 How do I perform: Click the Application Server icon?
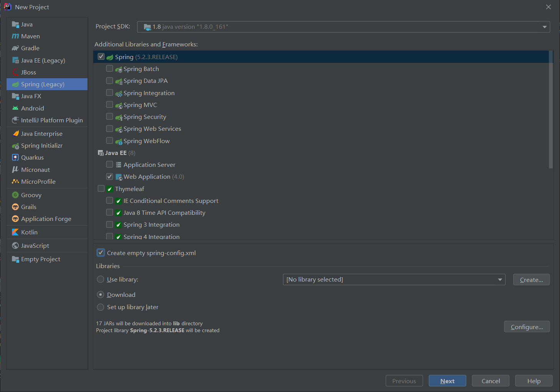click(119, 165)
